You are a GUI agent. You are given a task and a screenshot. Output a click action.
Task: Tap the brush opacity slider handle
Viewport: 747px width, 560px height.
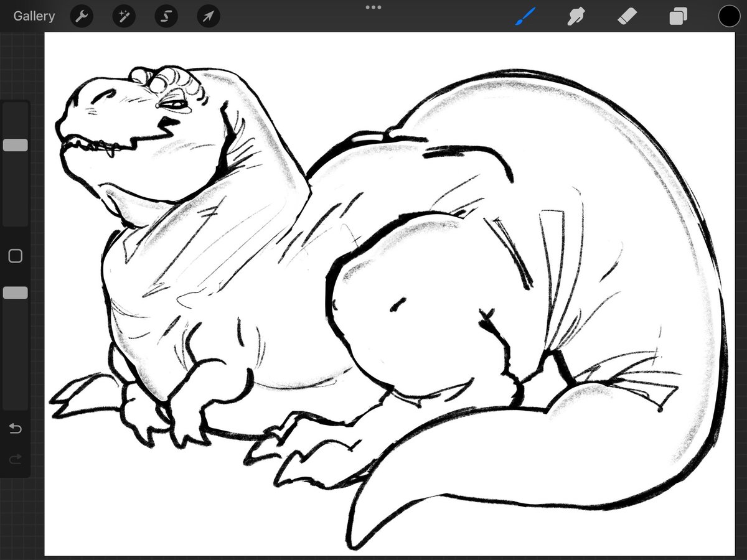coord(15,292)
